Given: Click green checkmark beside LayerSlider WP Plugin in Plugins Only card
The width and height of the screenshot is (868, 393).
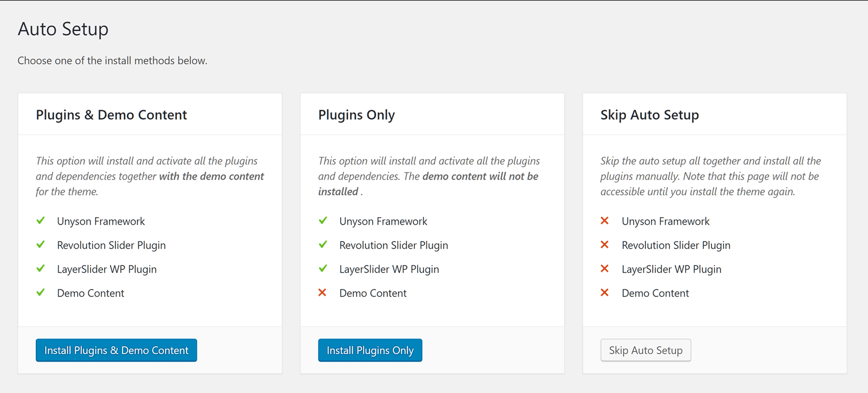Looking at the screenshot, I should (323, 269).
